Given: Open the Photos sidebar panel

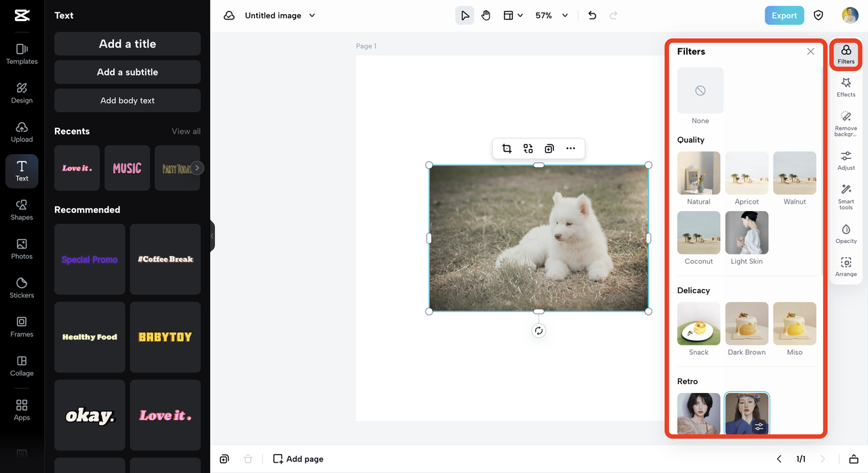Looking at the screenshot, I should (22, 249).
